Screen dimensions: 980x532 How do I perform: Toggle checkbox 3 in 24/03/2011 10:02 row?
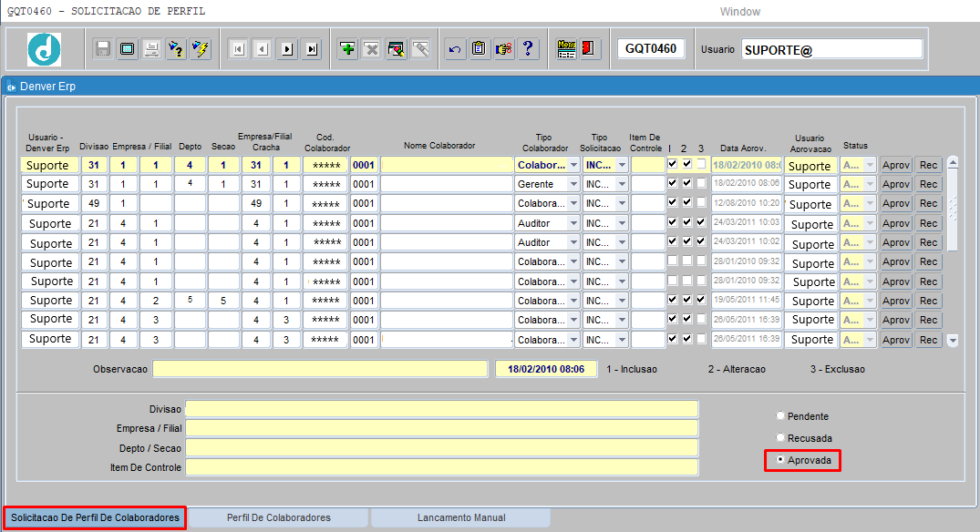[x=701, y=241]
